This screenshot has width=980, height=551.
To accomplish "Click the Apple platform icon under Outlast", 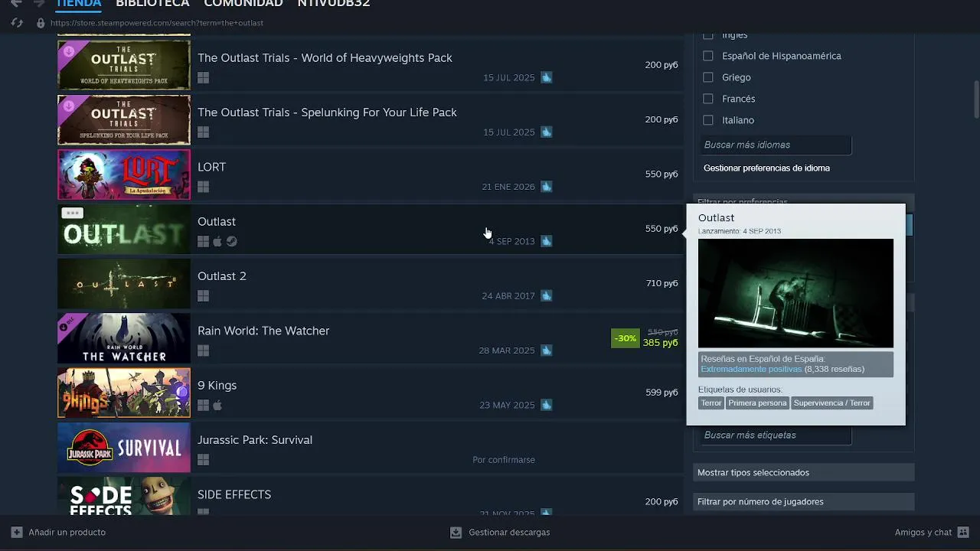I will [x=217, y=241].
